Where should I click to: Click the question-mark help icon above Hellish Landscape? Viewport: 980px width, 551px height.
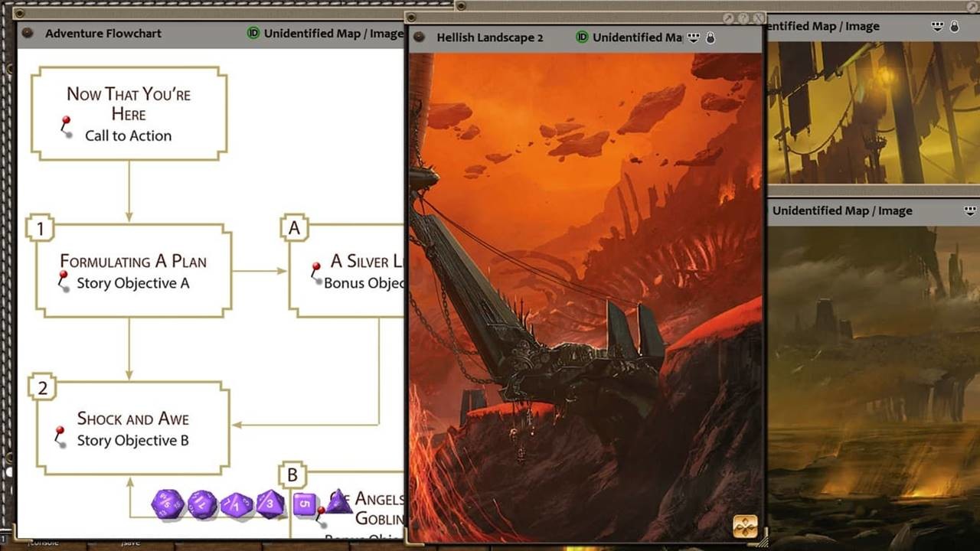pyautogui.click(x=745, y=19)
